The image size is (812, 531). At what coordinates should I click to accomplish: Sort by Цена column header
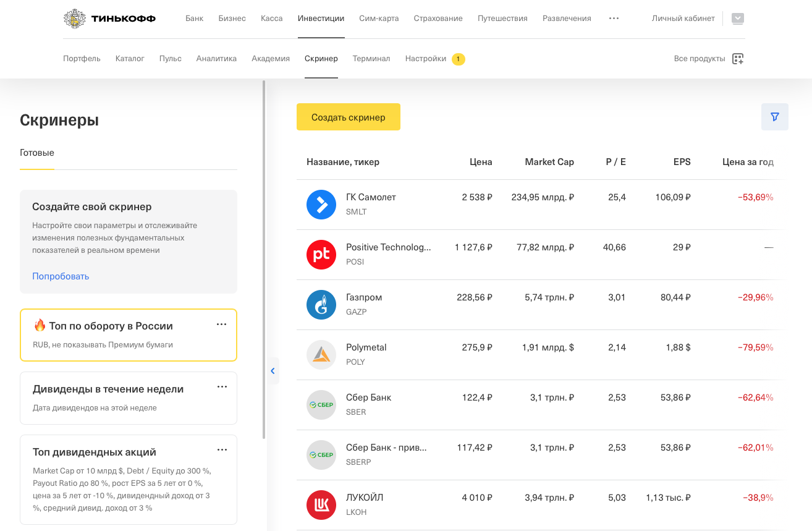tap(481, 162)
